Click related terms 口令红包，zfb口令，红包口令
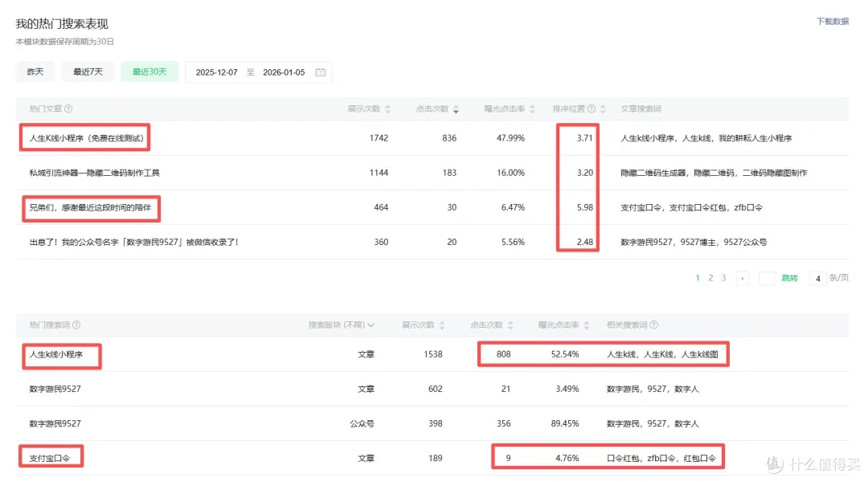Viewport: 868px width, 482px height. click(x=661, y=459)
